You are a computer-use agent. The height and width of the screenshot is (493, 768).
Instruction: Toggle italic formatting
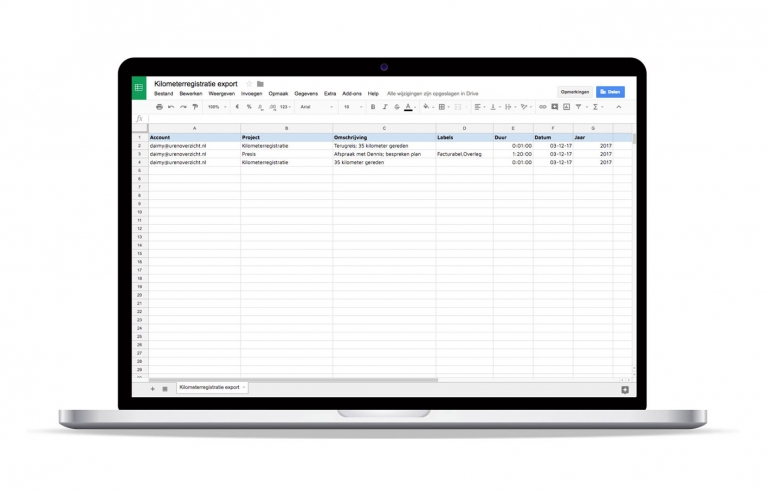pos(385,107)
